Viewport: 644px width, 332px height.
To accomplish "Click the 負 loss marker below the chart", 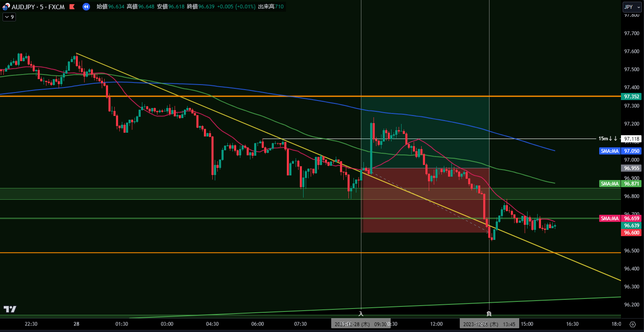I will (x=489, y=313).
